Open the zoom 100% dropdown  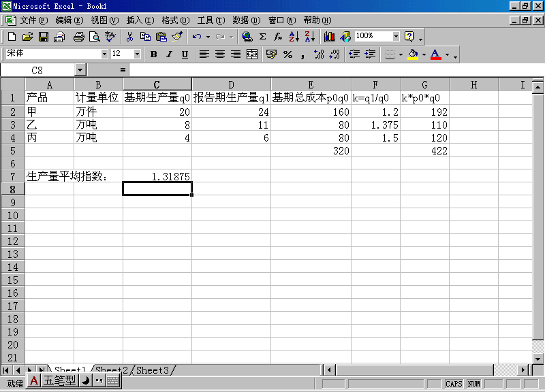pyautogui.click(x=396, y=36)
